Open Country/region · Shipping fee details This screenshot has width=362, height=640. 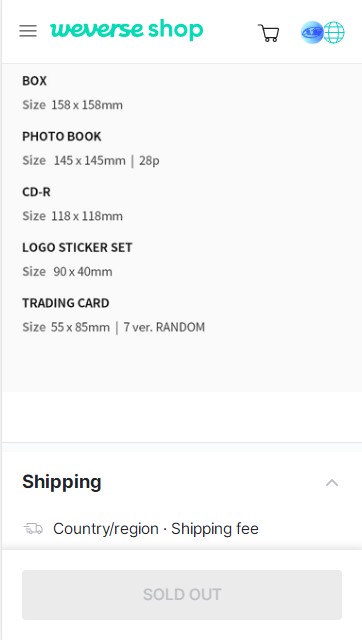155,529
